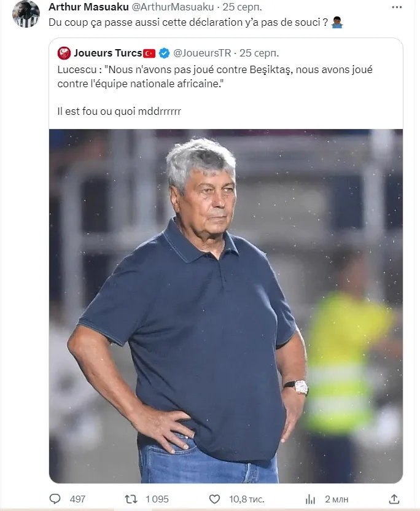The image size is (420, 511).
Task: Enlarge the photo of the man in polo
Action: 225,305
